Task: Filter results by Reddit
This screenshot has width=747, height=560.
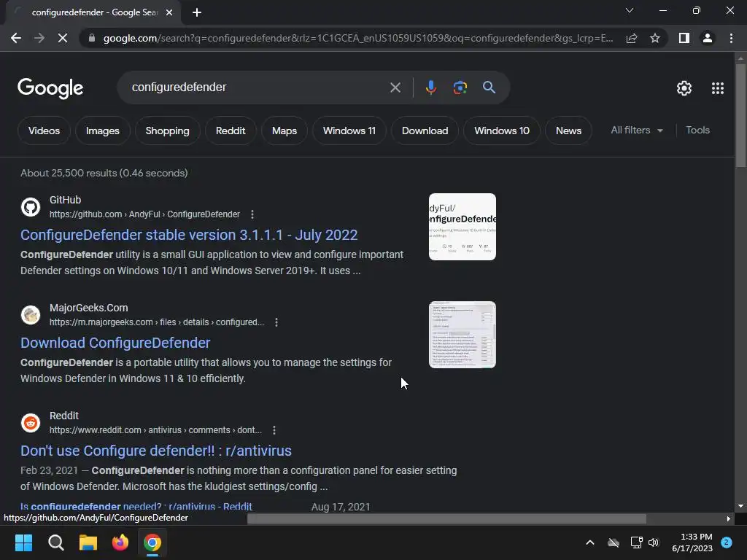Action: (231, 131)
